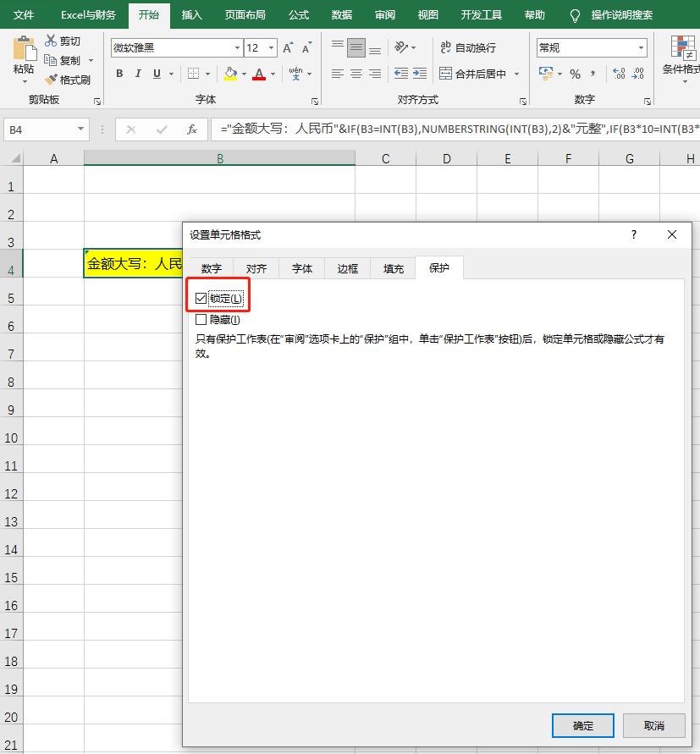
Task: Open the number format (常规) dropdown
Action: click(x=641, y=47)
